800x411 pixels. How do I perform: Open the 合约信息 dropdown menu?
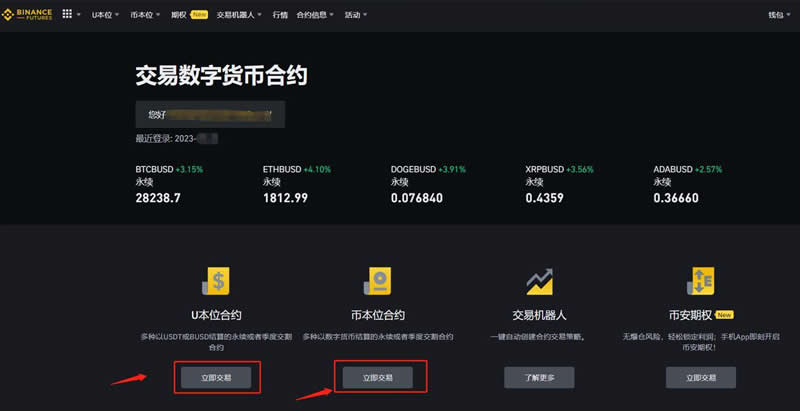click(316, 15)
